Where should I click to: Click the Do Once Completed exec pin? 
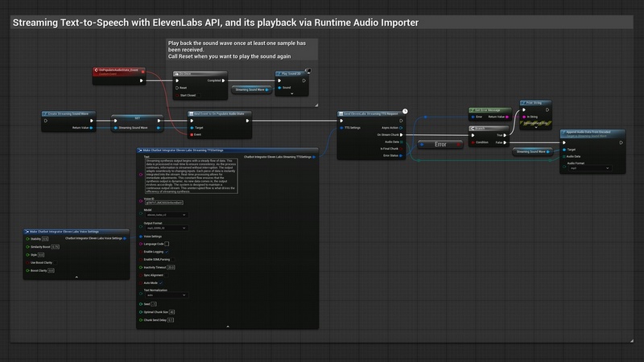point(222,80)
